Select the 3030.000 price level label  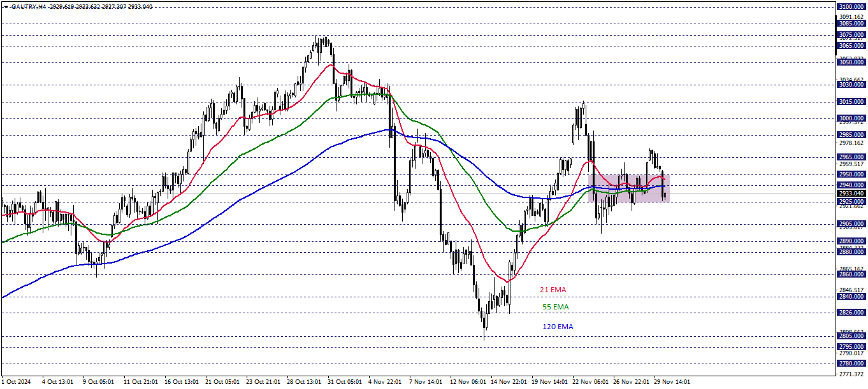click(851, 85)
